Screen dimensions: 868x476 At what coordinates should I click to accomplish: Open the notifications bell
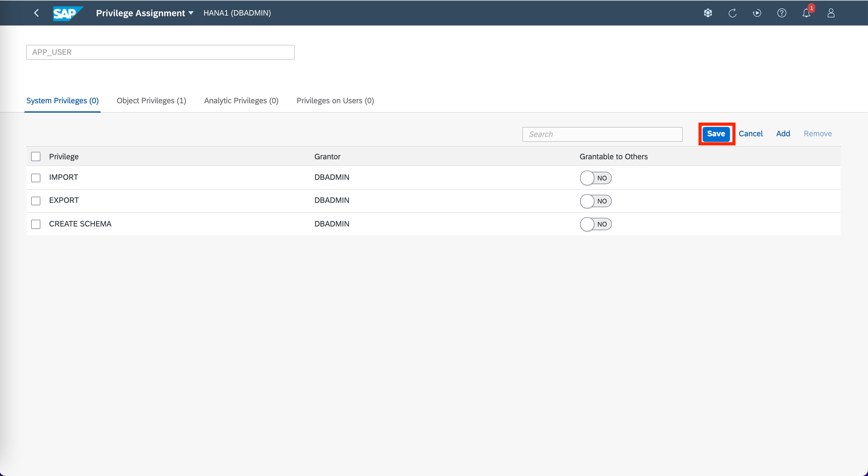806,13
